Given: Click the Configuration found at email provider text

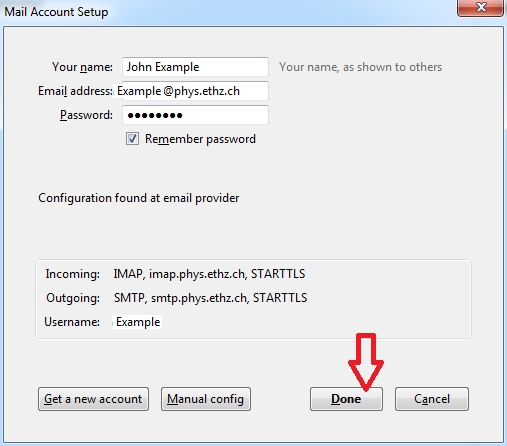Looking at the screenshot, I should 139,198.
